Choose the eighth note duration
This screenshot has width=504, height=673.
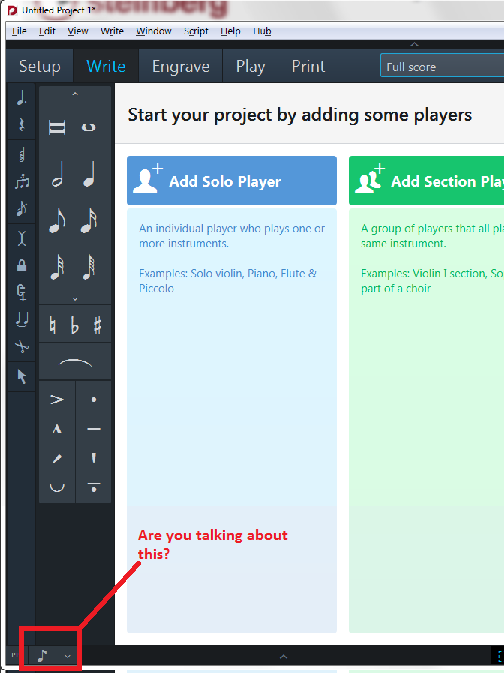[x=57, y=221]
